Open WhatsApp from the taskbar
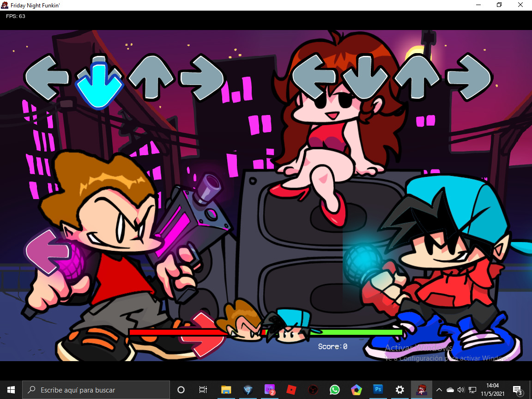The height and width of the screenshot is (399, 532). click(x=334, y=390)
